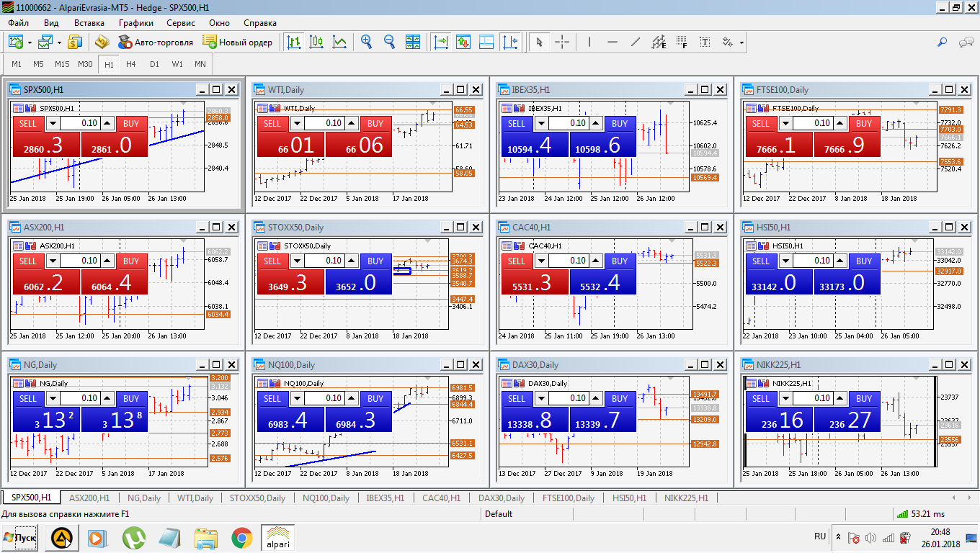Image resolution: width=980 pixels, height=553 pixels.
Task: Click one-click trading panel icon in WTI chart
Action: coord(275,108)
